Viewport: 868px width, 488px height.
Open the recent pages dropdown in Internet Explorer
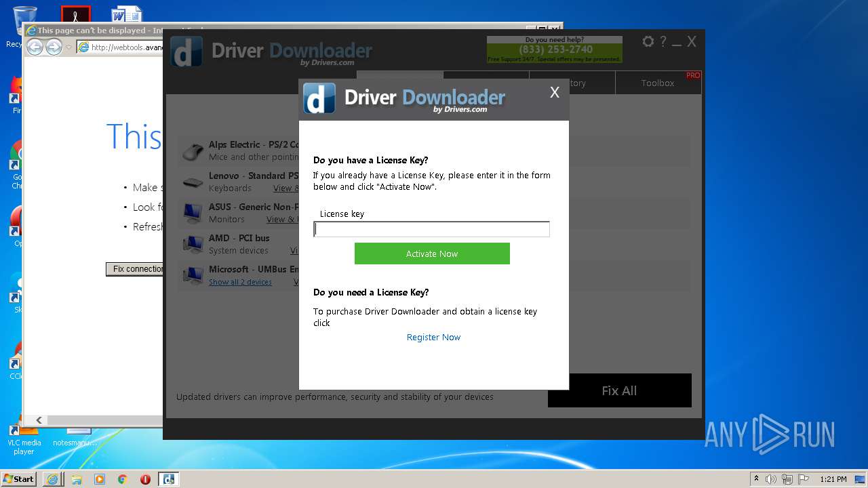click(68, 47)
